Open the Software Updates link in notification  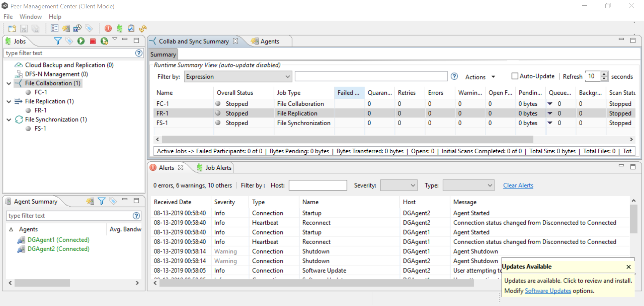coord(548,291)
